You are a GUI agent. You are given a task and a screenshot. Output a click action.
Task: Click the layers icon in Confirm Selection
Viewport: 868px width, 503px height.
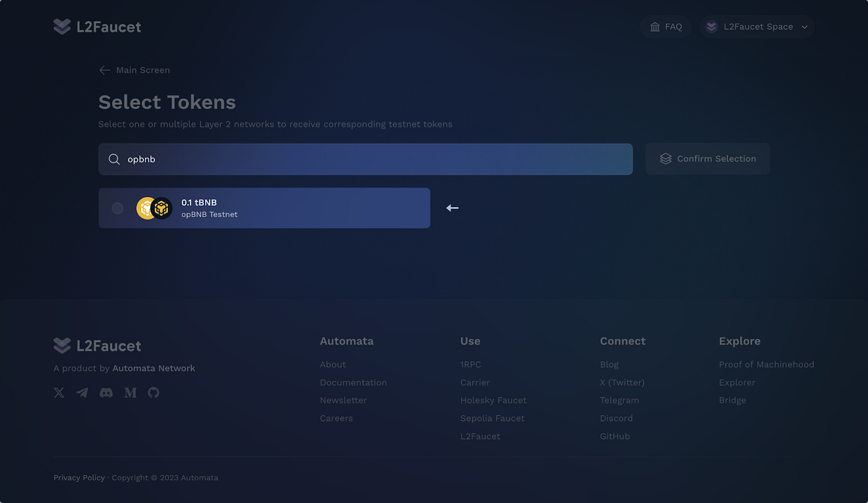665,159
